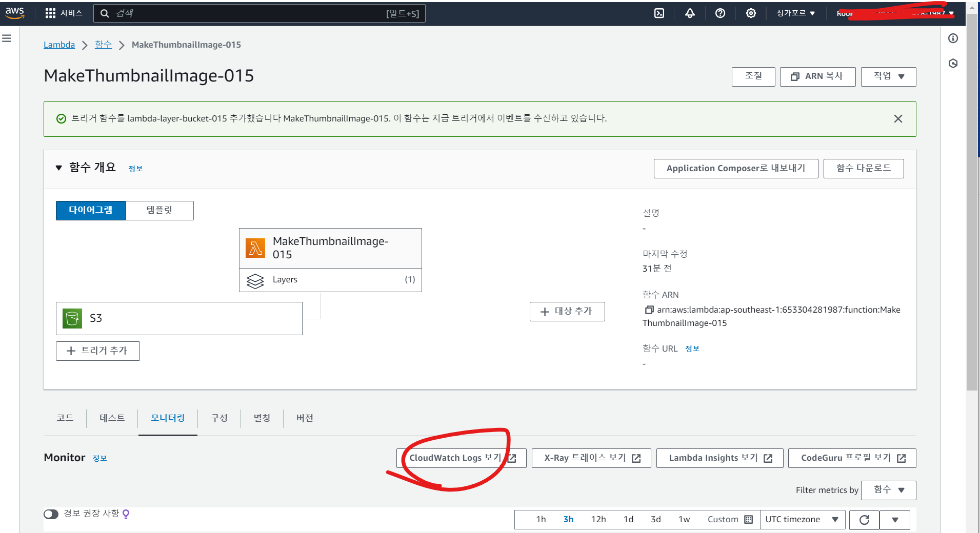Set time range to 1w

click(x=684, y=519)
